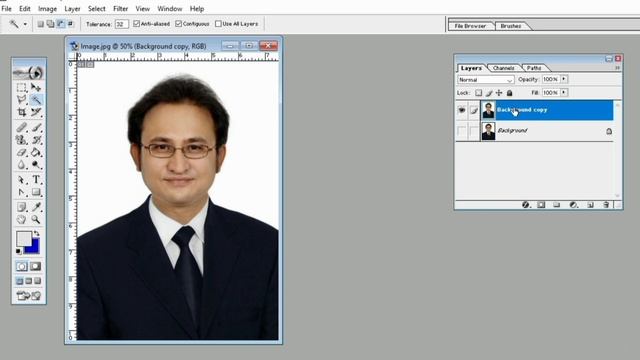Switch to Quick Mask Mode
Screen dimensions: 640x360
pyautogui.click(x=36, y=267)
